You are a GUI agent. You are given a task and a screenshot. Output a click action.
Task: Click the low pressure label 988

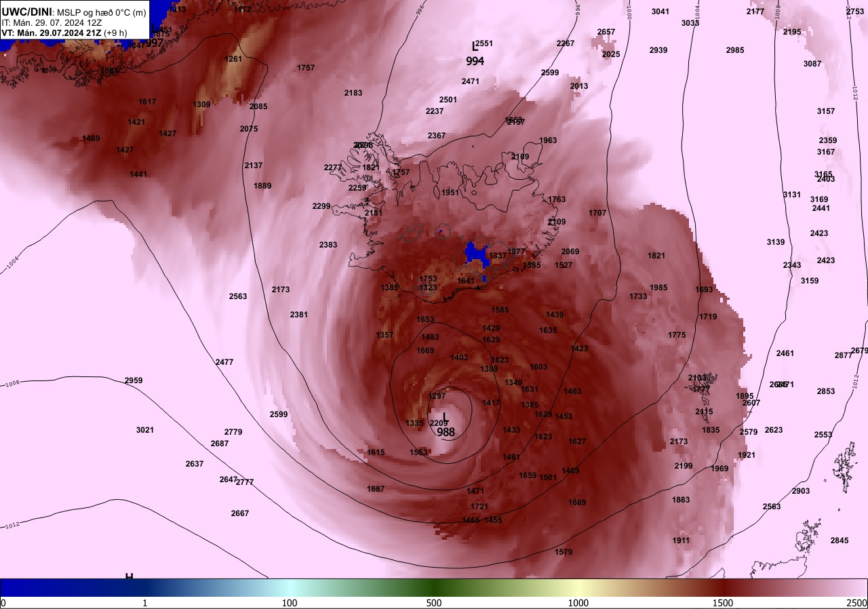(446, 432)
